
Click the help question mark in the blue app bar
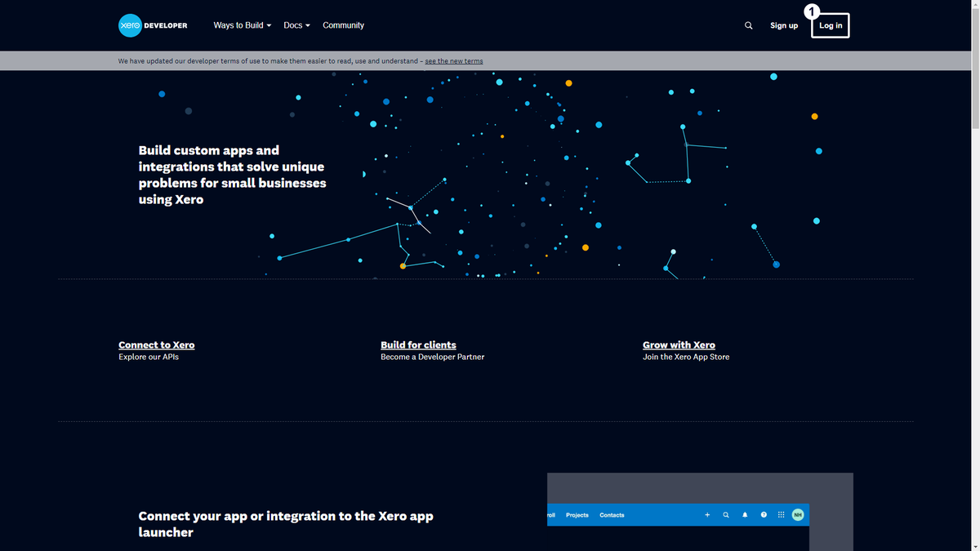coord(764,515)
